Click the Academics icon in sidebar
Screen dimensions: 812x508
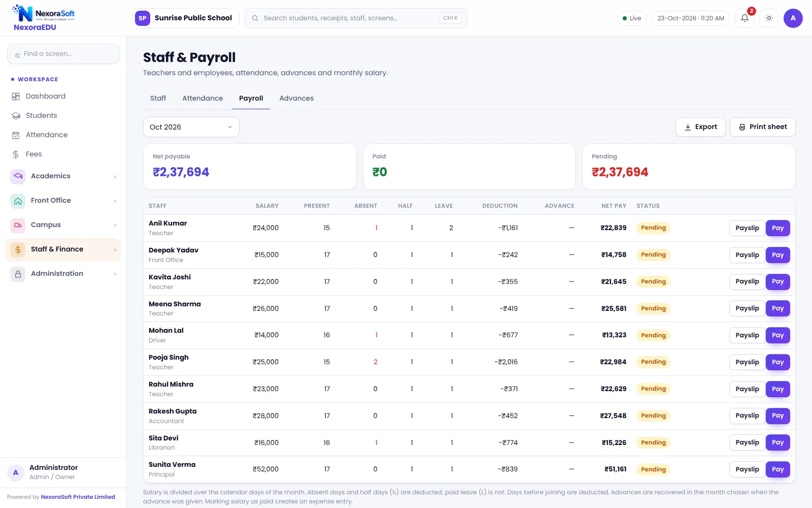(x=18, y=176)
